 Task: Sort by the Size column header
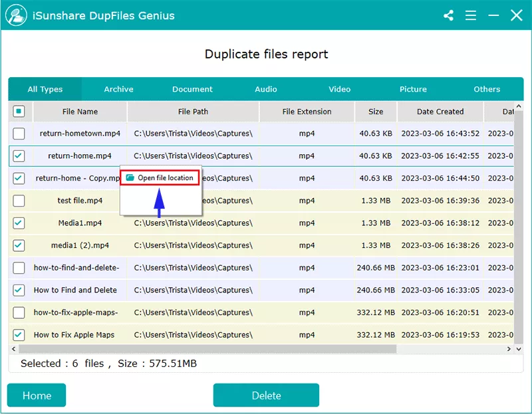pos(376,112)
